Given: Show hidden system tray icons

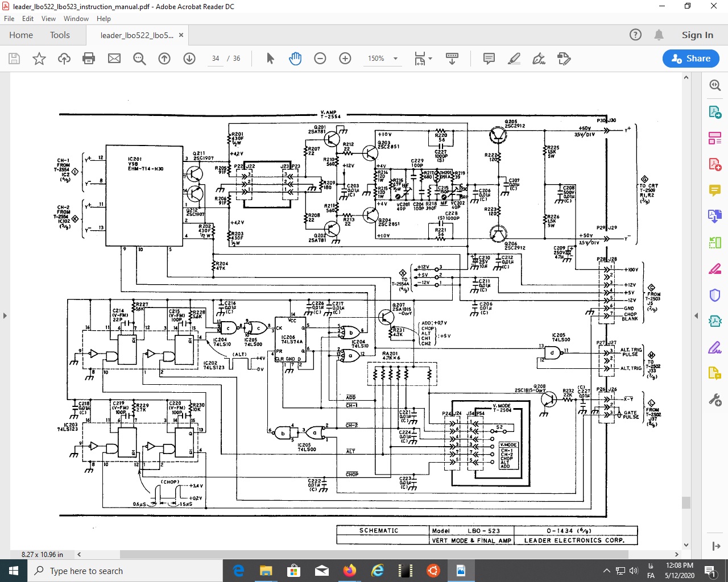Looking at the screenshot, I should pos(606,571).
